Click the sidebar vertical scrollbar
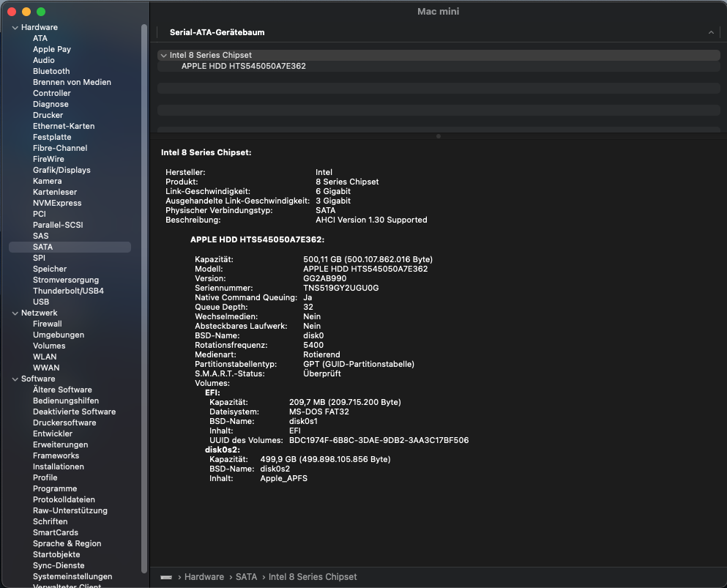The height and width of the screenshot is (588, 727). click(x=144, y=293)
